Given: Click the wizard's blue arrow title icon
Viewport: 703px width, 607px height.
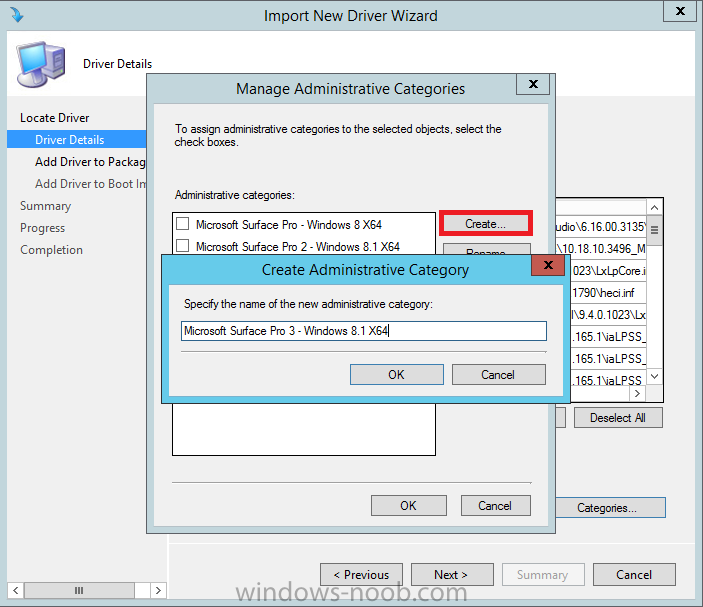Looking at the screenshot, I should pos(17,15).
